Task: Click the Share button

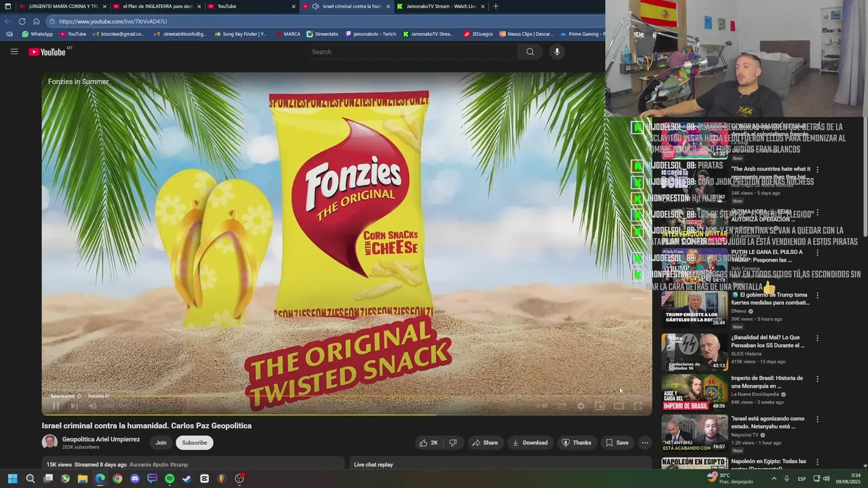Action: (x=485, y=443)
